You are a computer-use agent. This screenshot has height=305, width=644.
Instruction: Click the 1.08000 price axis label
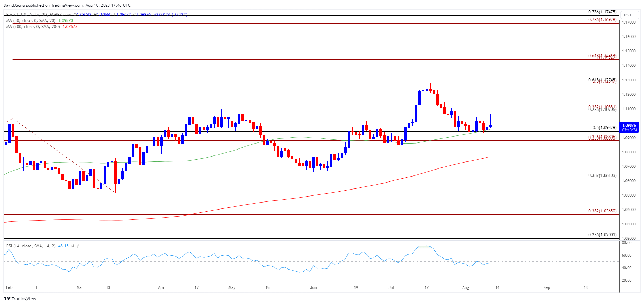click(629, 152)
